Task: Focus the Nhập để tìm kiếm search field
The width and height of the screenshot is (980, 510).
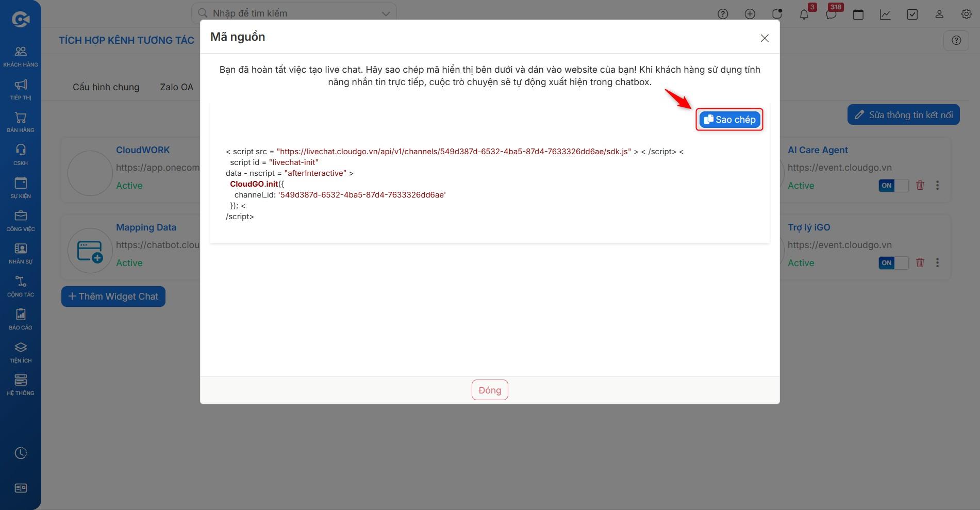Action: 294,13
